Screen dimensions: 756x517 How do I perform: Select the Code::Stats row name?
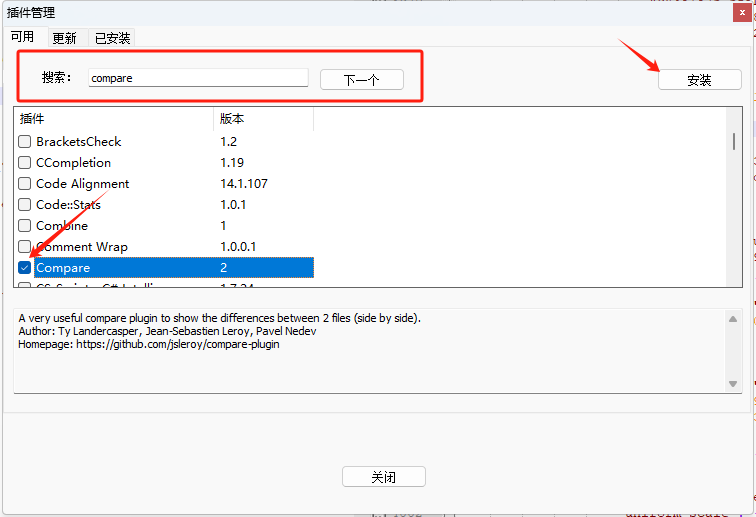[68, 205]
